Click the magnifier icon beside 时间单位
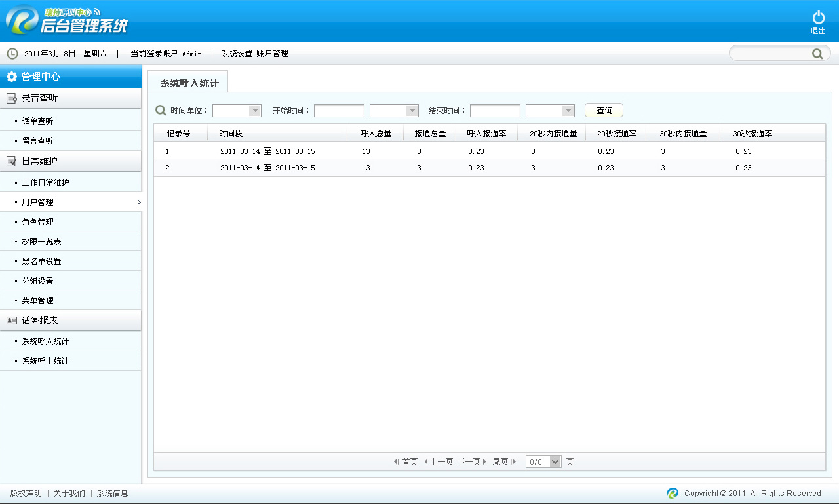The height and width of the screenshot is (504, 839). click(x=161, y=111)
